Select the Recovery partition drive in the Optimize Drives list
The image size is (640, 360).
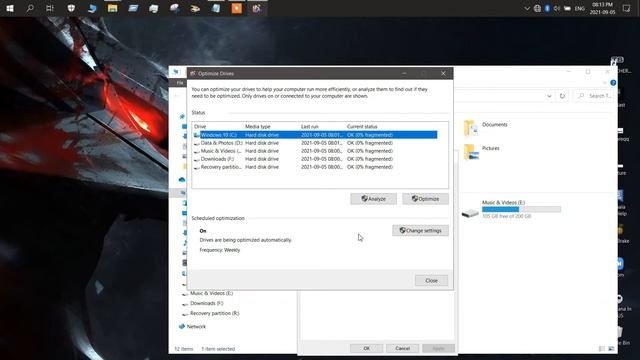click(315, 167)
